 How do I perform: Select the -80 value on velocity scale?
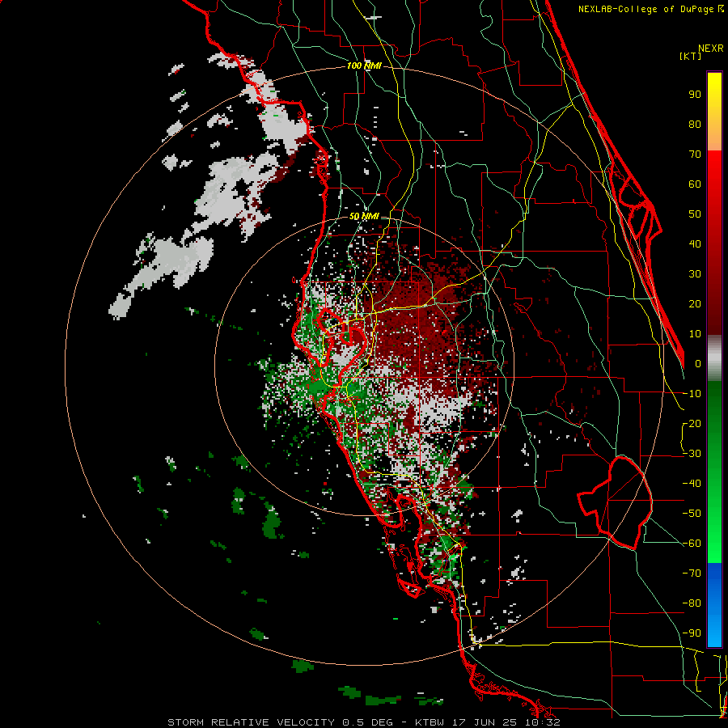(x=692, y=603)
